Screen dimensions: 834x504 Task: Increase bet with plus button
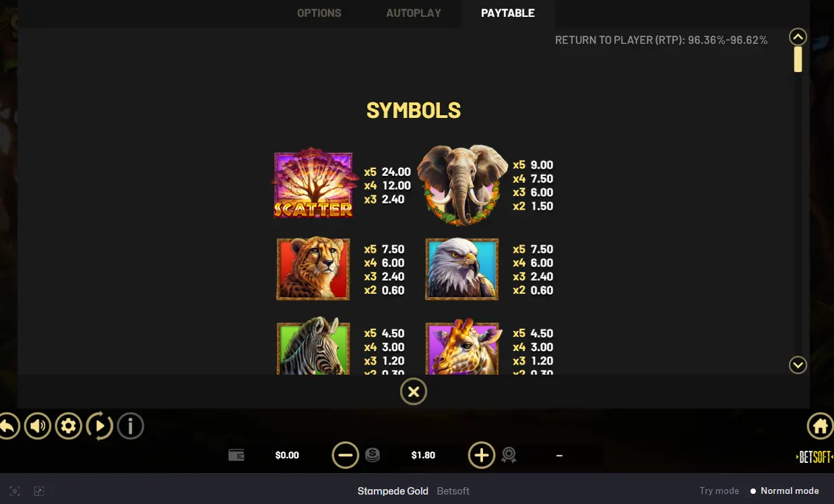click(x=482, y=455)
